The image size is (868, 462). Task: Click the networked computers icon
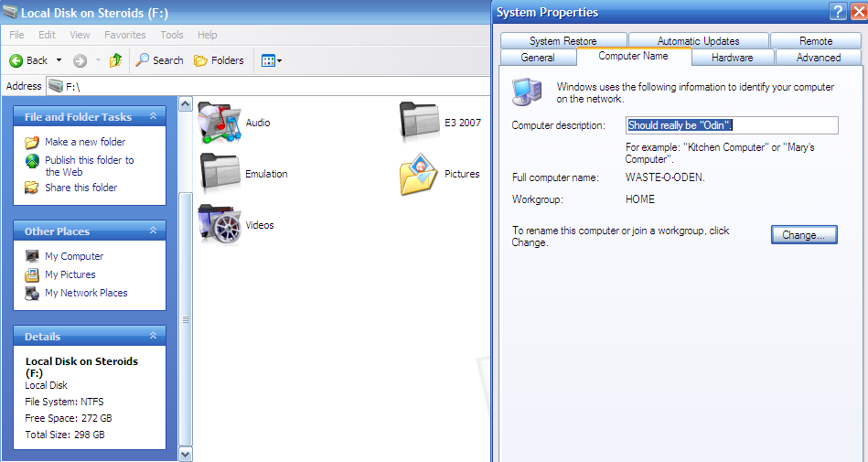tap(527, 92)
